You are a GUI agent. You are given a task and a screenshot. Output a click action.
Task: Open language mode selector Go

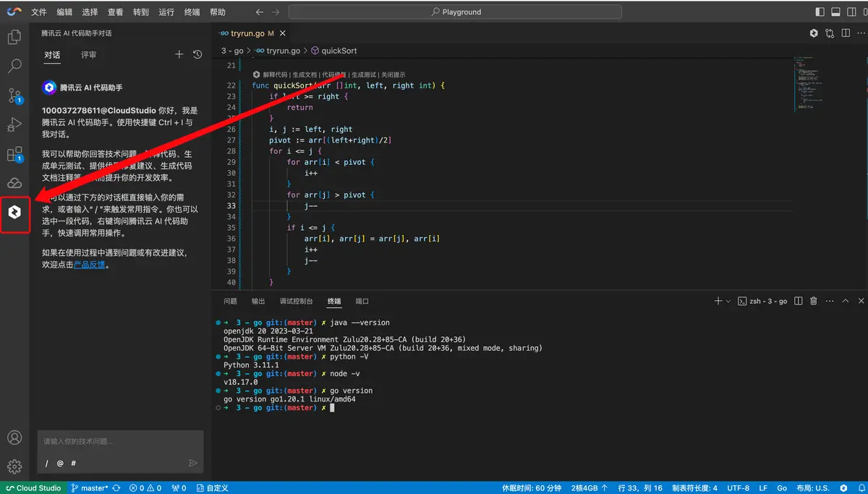click(x=781, y=488)
